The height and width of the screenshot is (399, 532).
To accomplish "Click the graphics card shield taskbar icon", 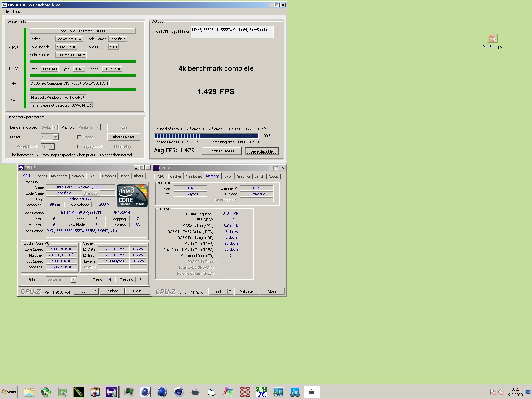I will point(62,392).
